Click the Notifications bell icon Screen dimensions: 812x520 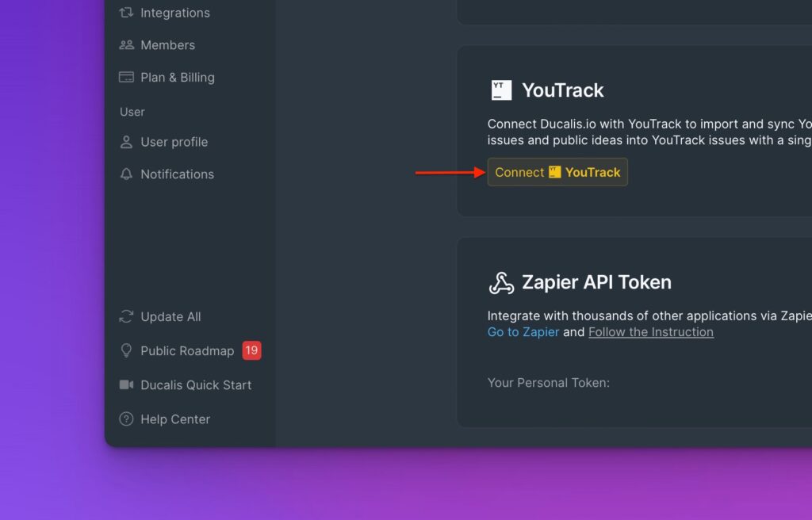click(x=126, y=174)
